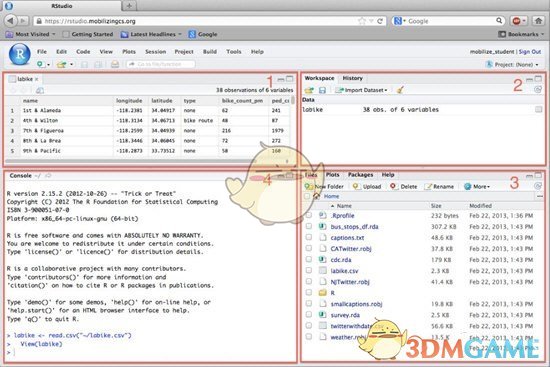The image size is (550, 367).
Task: Click the Go to file/function field
Action: click(x=161, y=64)
